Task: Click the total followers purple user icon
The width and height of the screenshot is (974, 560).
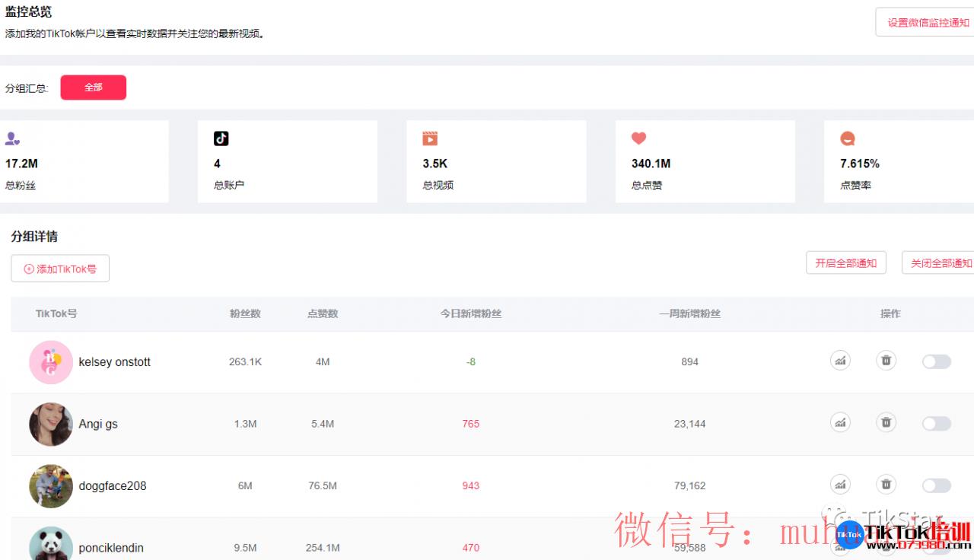Action: (x=12, y=138)
